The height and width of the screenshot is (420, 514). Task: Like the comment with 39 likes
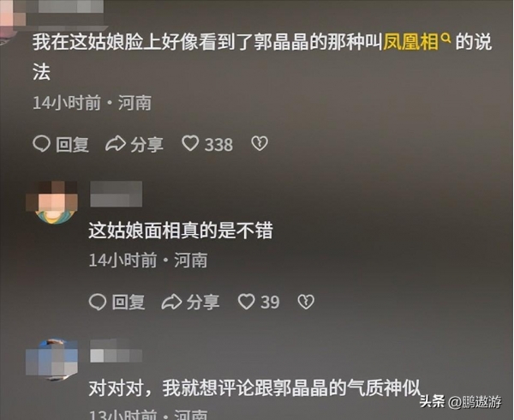pos(246,302)
